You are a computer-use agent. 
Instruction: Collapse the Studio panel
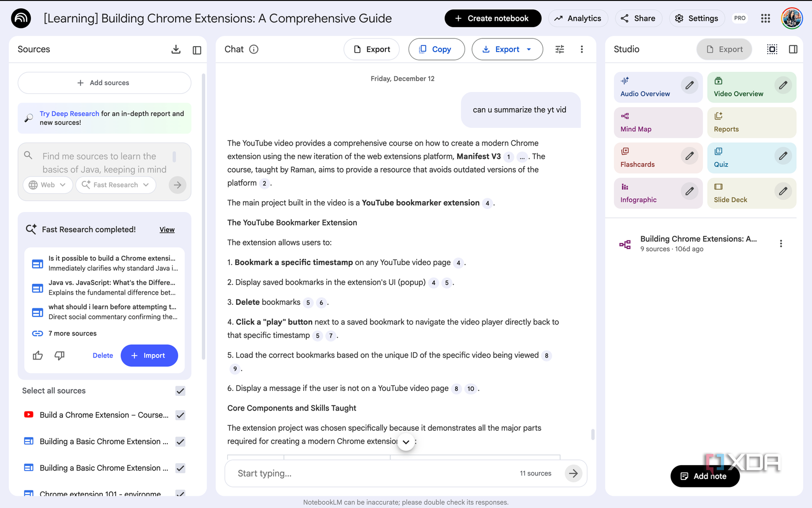(793, 49)
